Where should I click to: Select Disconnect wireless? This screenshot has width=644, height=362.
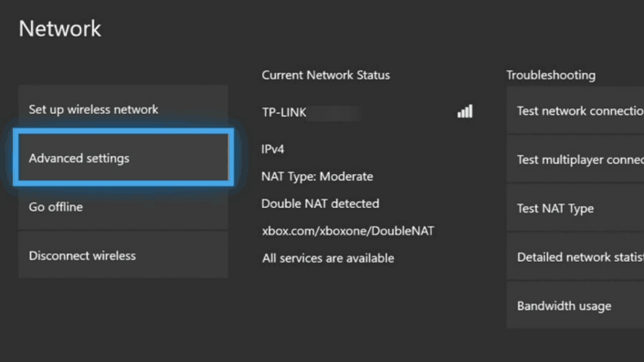click(x=123, y=255)
